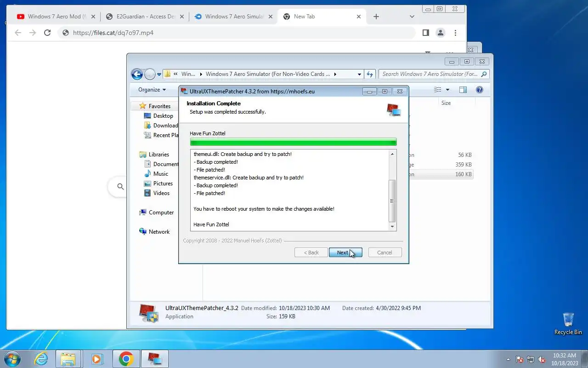
Task: Click installer log scrollbar down arrow
Action: 392,226
